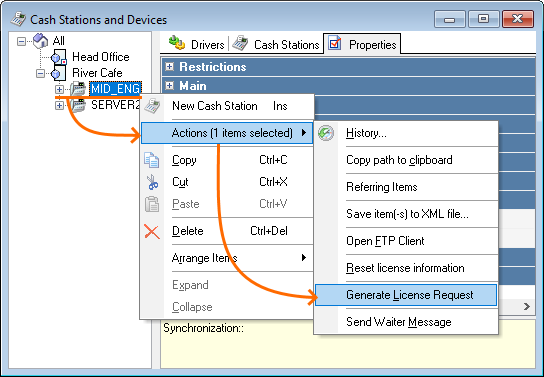Image resolution: width=544 pixels, height=377 pixels.
Task: Select Referring Items entry
Action: [x=406, y=187]
